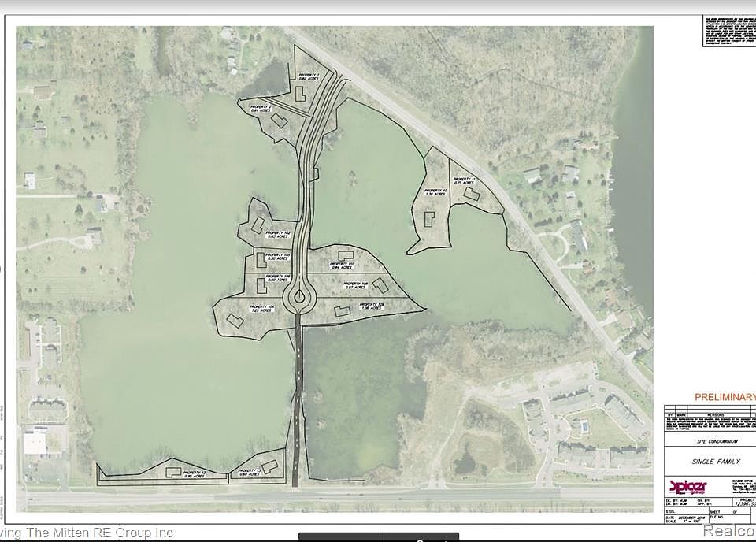Select the Property 12 label near the highway
756x542 pixels.
[x=194, y=473]
